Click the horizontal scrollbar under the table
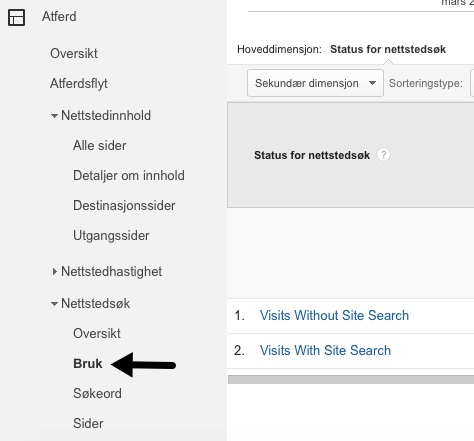This screenshot has height=441, width=474. coord(351,379)
